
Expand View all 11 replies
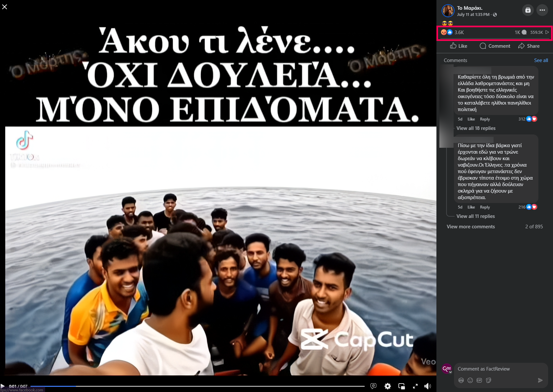(475, 216)
